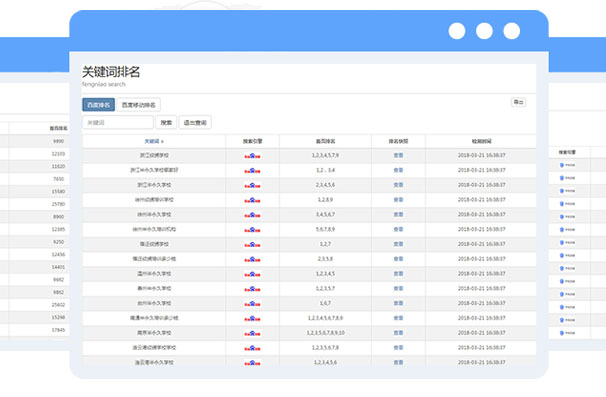Click value 25780 in left background window

pos(58,204)
